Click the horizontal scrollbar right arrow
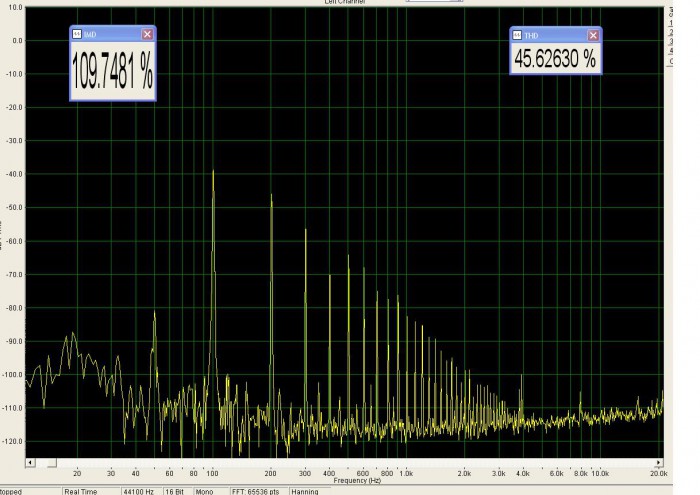The width and height of the screenshot is (700, 495). [x=659, y=462]
